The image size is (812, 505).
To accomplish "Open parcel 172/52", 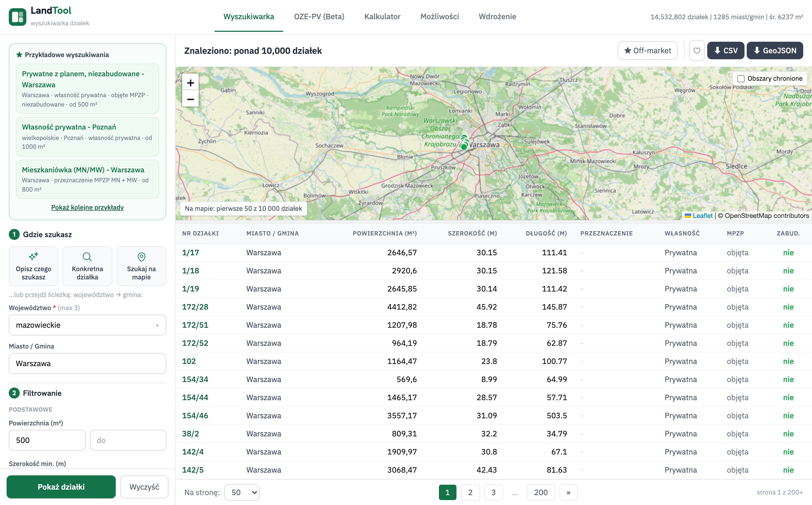I will click(x=195, y=343).
